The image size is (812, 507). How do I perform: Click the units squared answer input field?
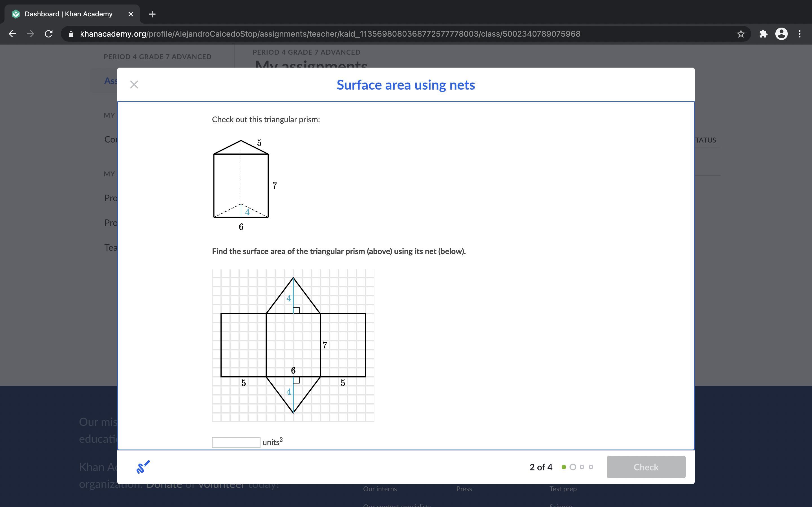(x=236, y=442)
